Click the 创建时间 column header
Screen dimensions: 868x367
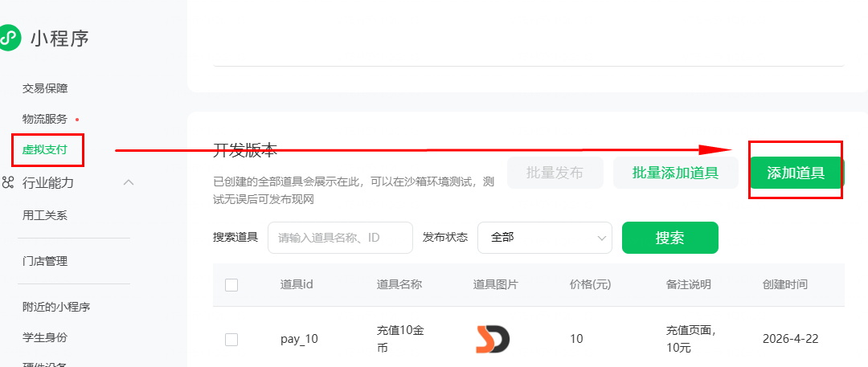point(784,284)
